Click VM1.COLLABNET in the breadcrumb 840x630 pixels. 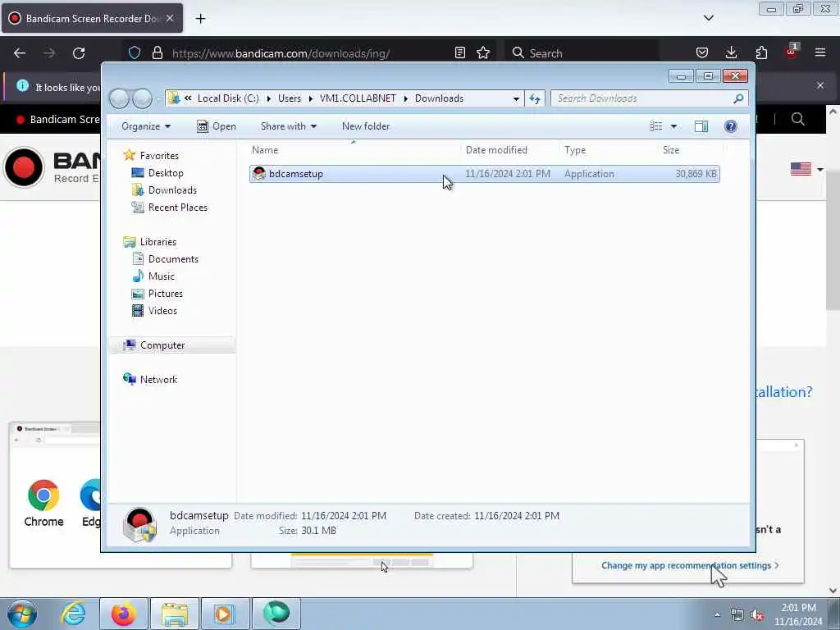358,98
